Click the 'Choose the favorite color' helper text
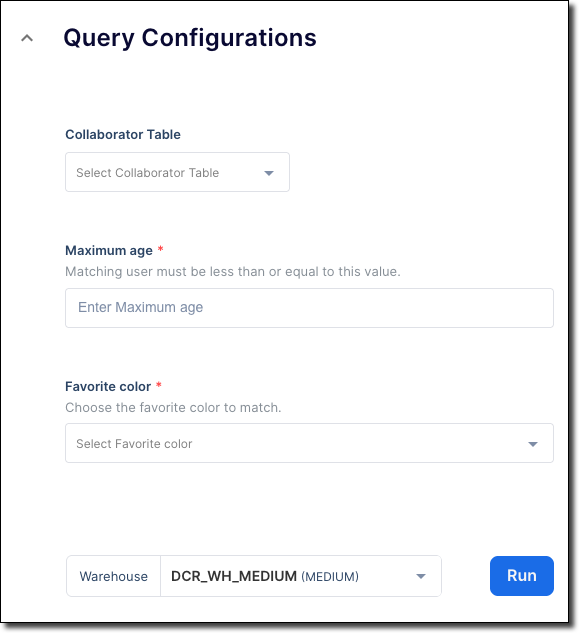The width and height of the screenshot is (579, 633). click(173, 408)
